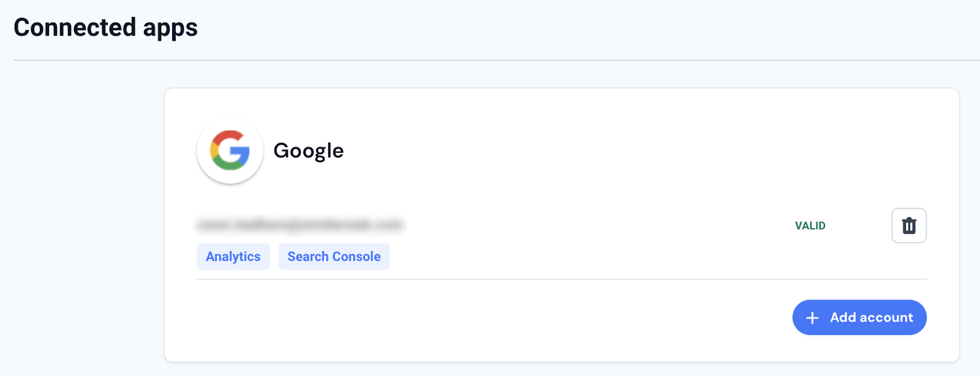The height and width of the screenshot is (376, 980).
Task: Hit the white plus sign on blue button
Action: point(812,318)
